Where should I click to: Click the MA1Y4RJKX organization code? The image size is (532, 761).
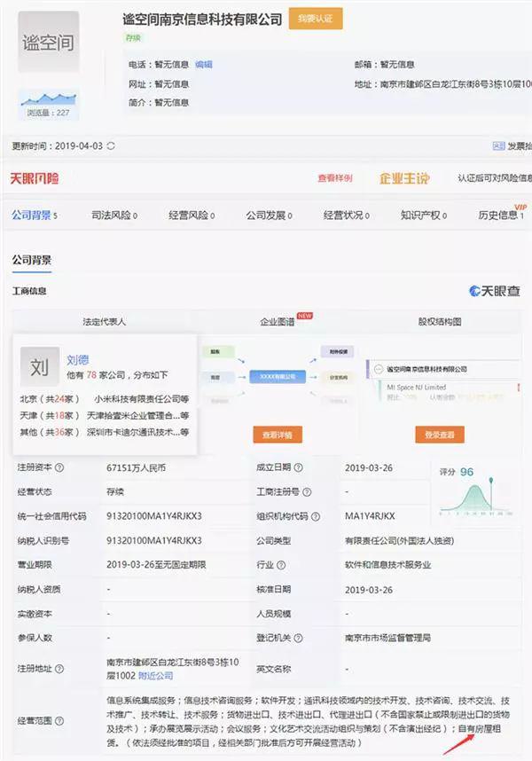pos(370,516)
